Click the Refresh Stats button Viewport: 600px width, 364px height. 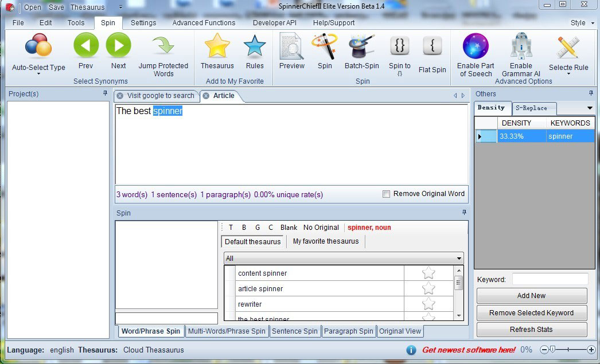tap(531, 329)
